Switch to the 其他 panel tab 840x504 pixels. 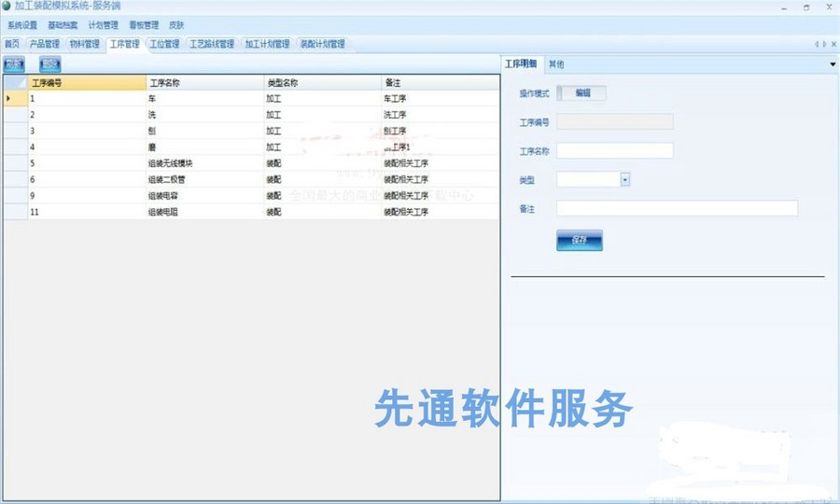[x=556, y=64]
